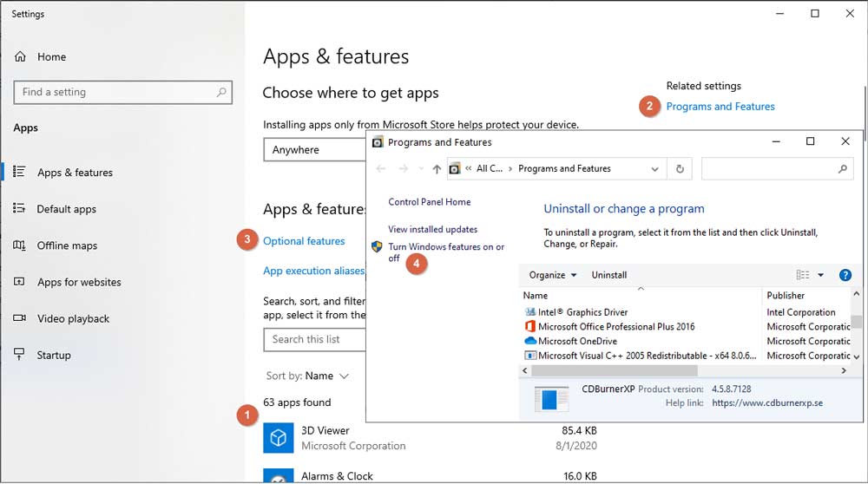Click the Intel Graphics Driver icon
Screen dimensions: 868x484
point(530,312)
